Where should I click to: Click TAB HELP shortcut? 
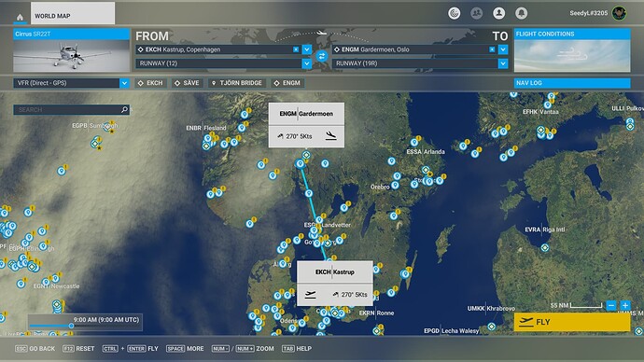pyautogui.click(x=297, y=348)
